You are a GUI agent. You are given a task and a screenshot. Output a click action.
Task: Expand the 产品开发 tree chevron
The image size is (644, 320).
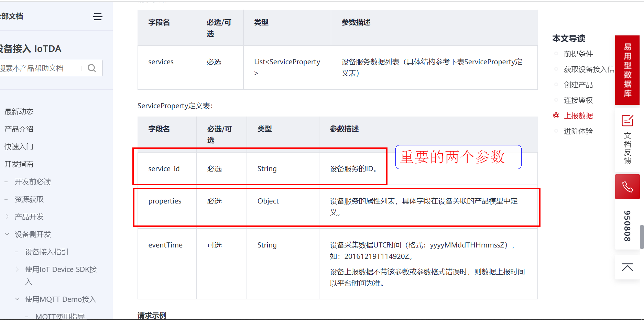pyautogui.click(x=7, y=217)
